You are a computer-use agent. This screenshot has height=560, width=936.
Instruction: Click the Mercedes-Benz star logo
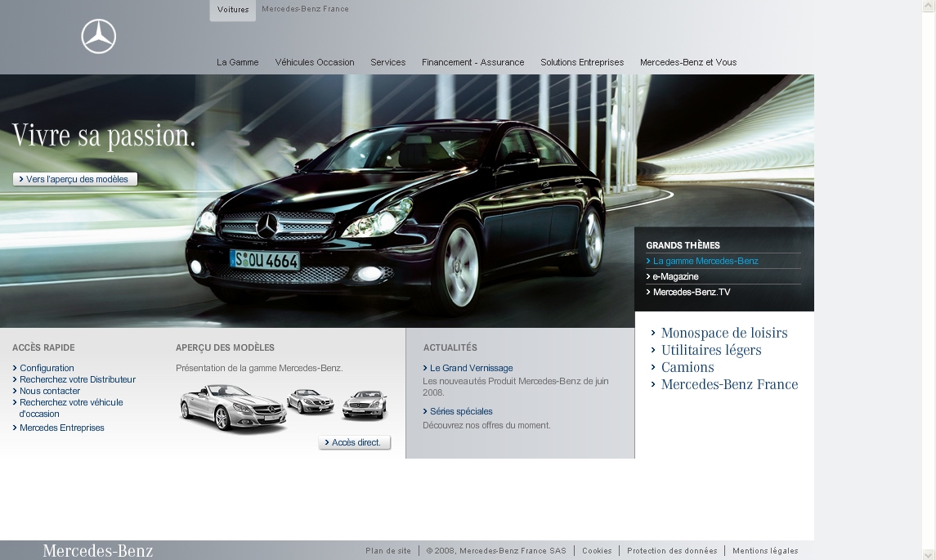98,36
